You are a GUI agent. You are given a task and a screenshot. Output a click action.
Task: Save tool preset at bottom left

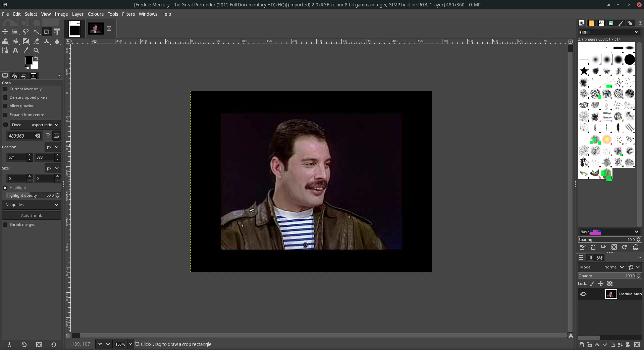(x=9, y=345)
